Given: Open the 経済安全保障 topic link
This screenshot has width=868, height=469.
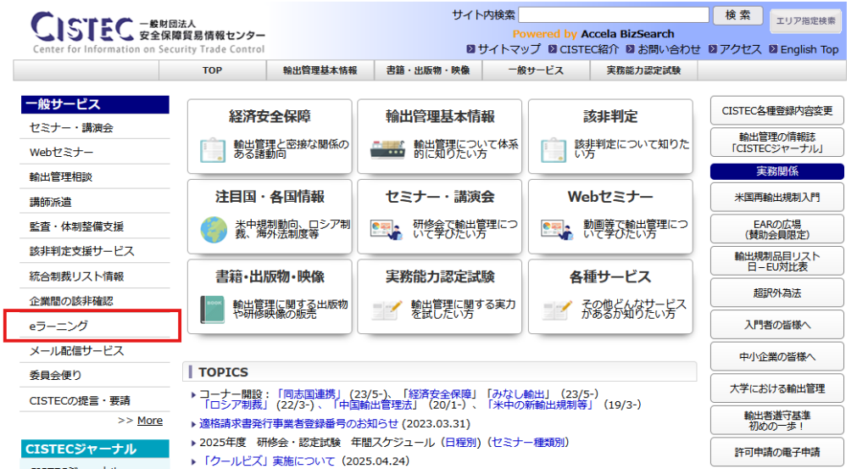Looking at the screenshot, I should (x=440, y=394).
